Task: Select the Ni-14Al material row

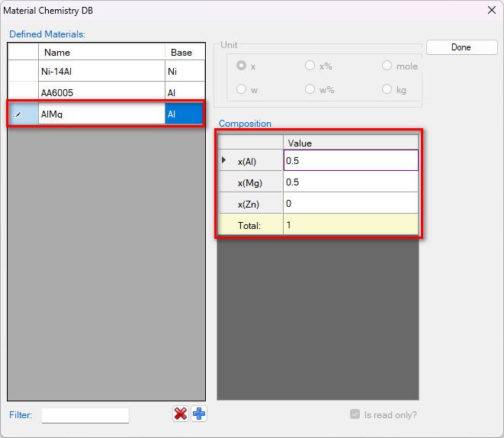Action: point(101,71)
